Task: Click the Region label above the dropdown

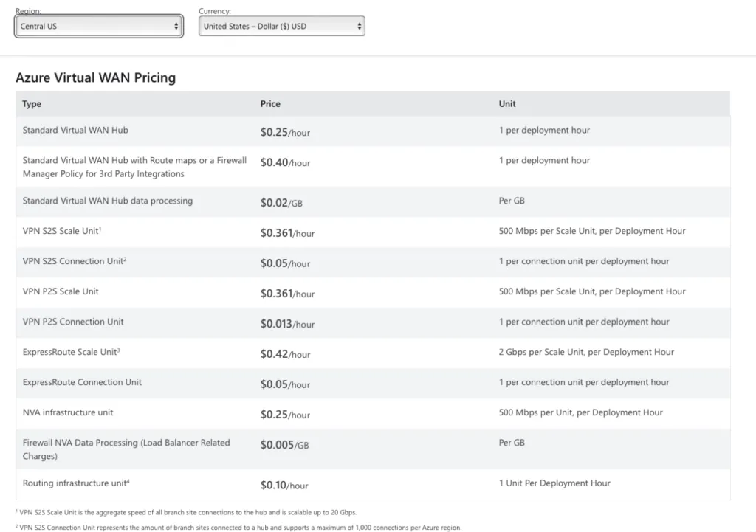Action: (x=28, y=11)
